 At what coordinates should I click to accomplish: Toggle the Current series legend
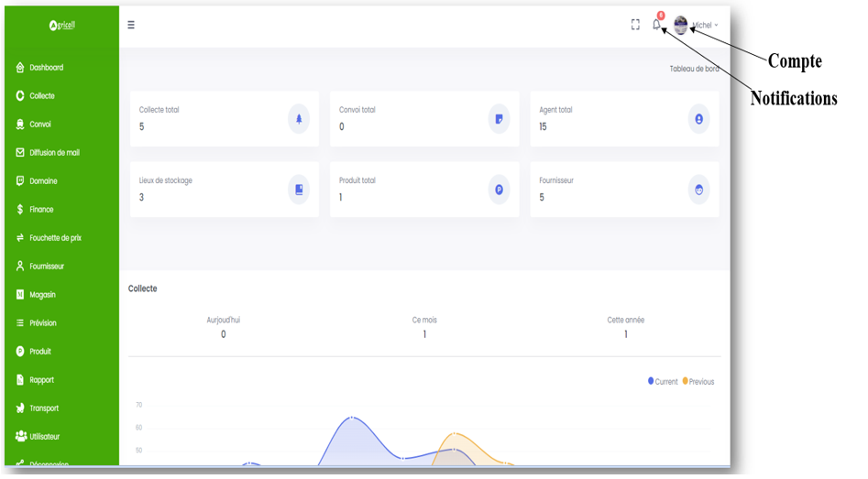(663, 381)
